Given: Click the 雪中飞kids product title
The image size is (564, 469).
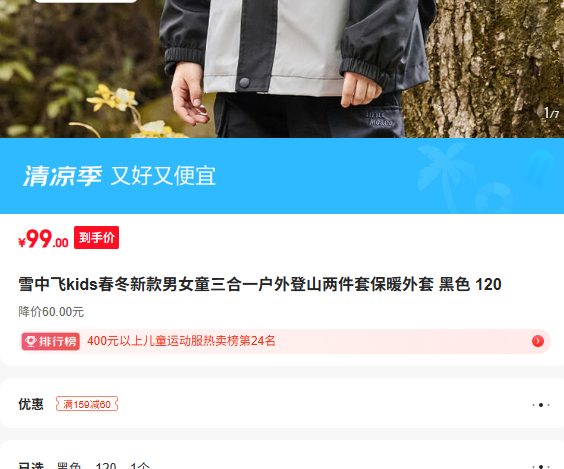Looking at the screenshot, I should click(x=260, y=284).
